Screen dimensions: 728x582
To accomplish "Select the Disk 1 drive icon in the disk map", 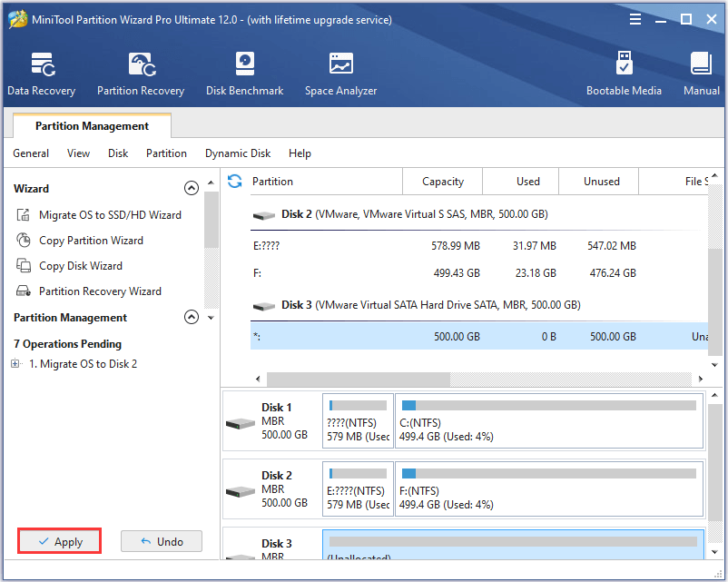I will (x=241, y=424).
